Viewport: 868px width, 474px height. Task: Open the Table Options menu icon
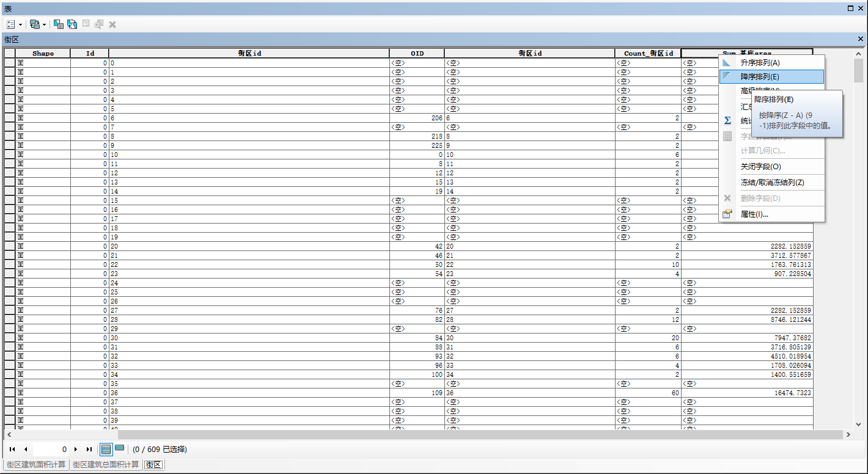pyautogui.click(x=10, y=24)
